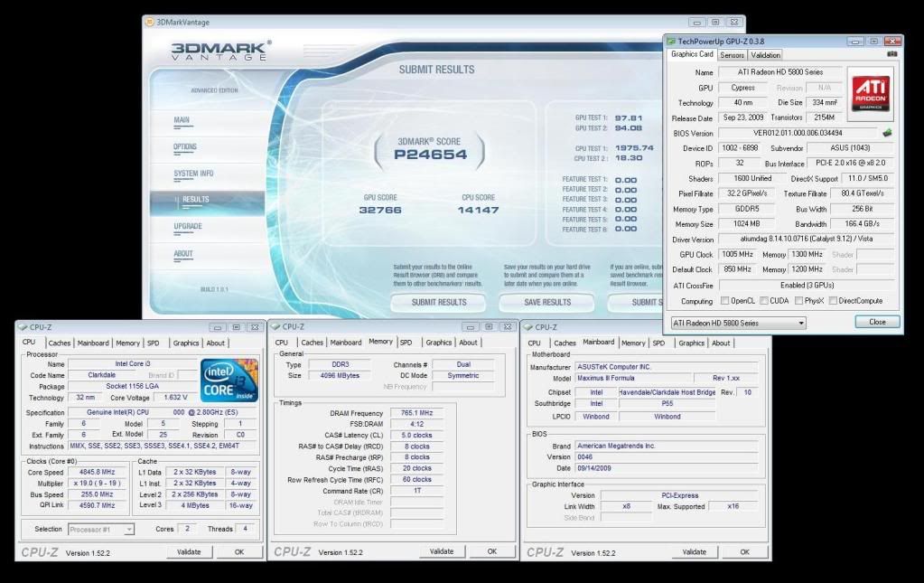
Task: Click the Bus Interface value in GPU-Z
Action: pos(850,164)
